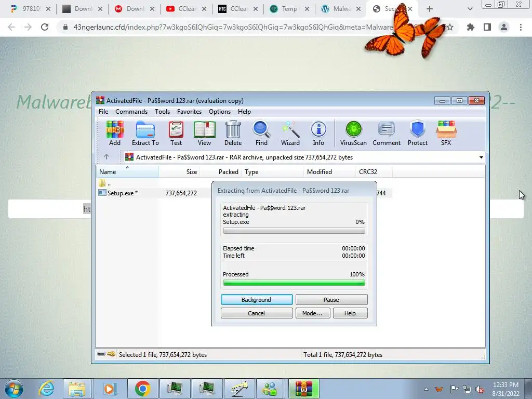Open Extract To from the WinRAR toolbar
This screenshot has width=532, height=399.
click(x=145, y=133)
